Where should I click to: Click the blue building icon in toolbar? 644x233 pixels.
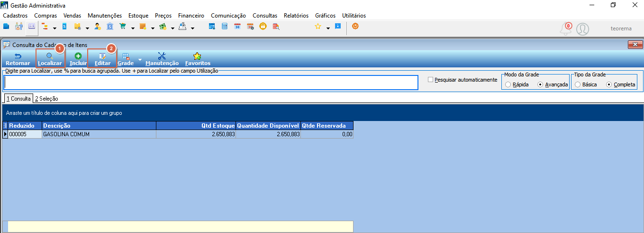(x=7, y=27)
